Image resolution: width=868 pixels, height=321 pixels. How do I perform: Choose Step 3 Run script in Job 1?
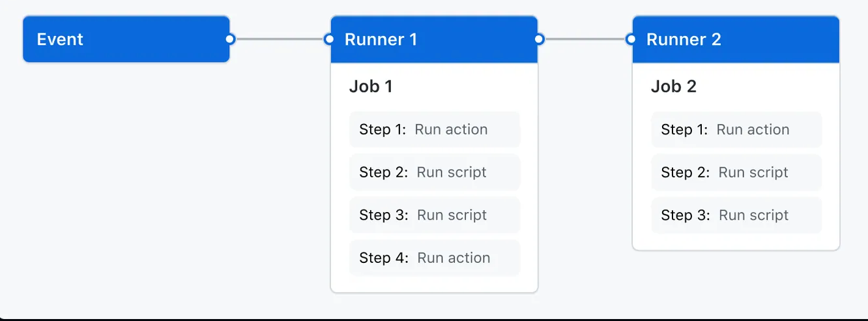coord(435,215)
